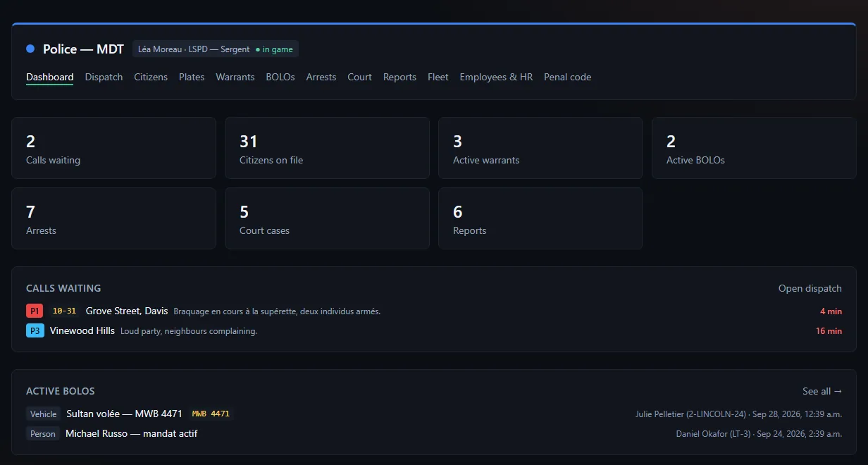Click the blue Police MDT status dot
This screenshot has height=465, width=868.
(30, 49)
